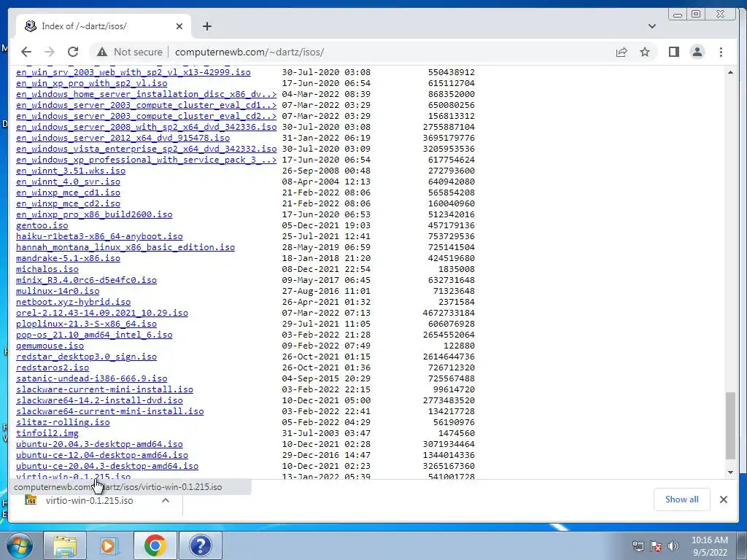Open slackware-current-mini-install.iso link
The height and width of the screenshot is (560, 747).
(x=104, y=389)
